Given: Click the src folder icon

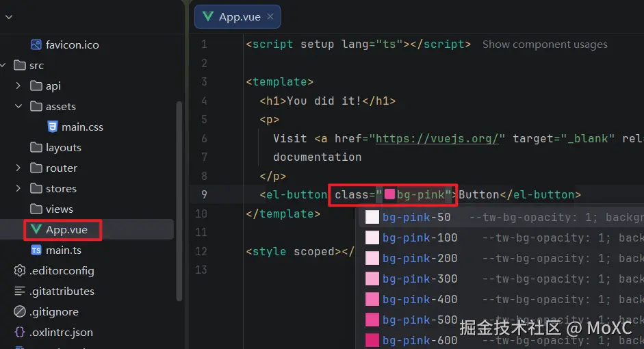Looking at the screenshot, I should point(20,65).
